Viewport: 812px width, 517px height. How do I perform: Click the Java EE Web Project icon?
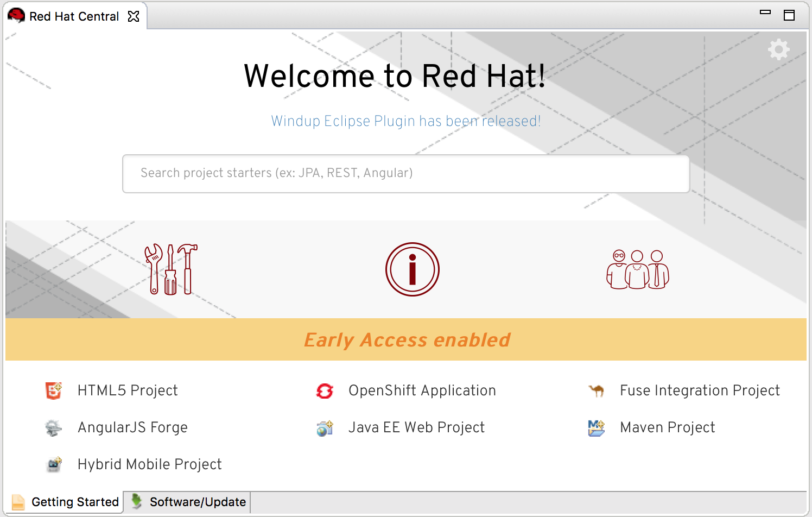(325, 428)
